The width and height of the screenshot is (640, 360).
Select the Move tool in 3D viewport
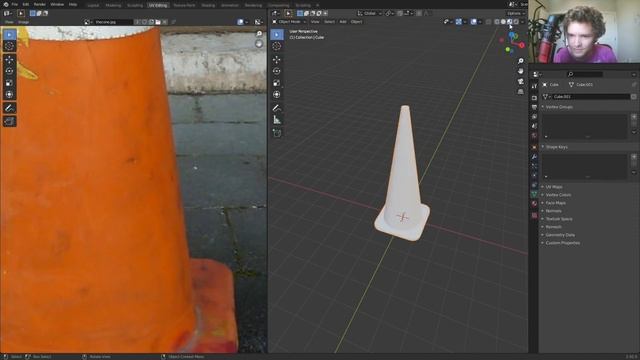click(277, 60)
